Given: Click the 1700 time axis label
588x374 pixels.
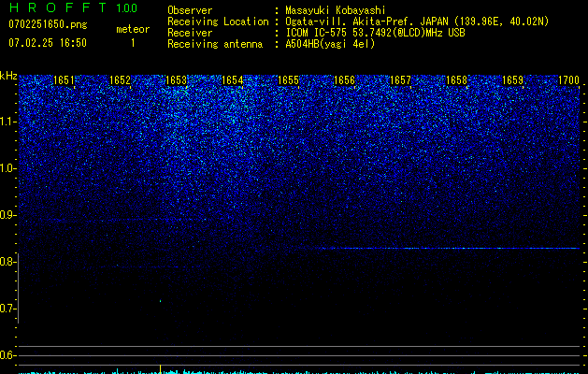Looking at the screenshot, I should 569,80.
